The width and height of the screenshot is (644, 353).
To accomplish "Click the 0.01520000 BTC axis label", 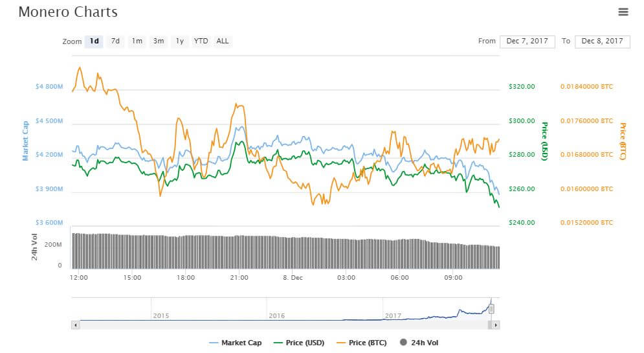I will [x=586, y=223].
